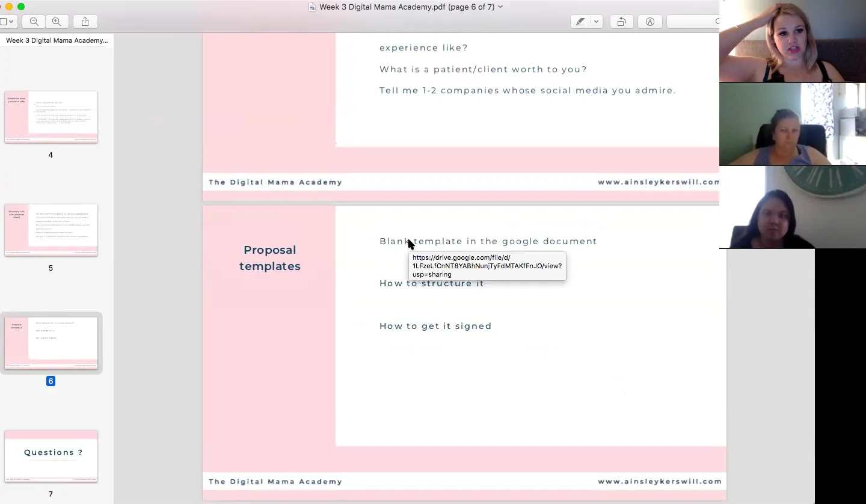The image size is (866, 504).
Task: Click 'The Digital Mama Academy' footer on page 6
Action: (x=275, y=482)
